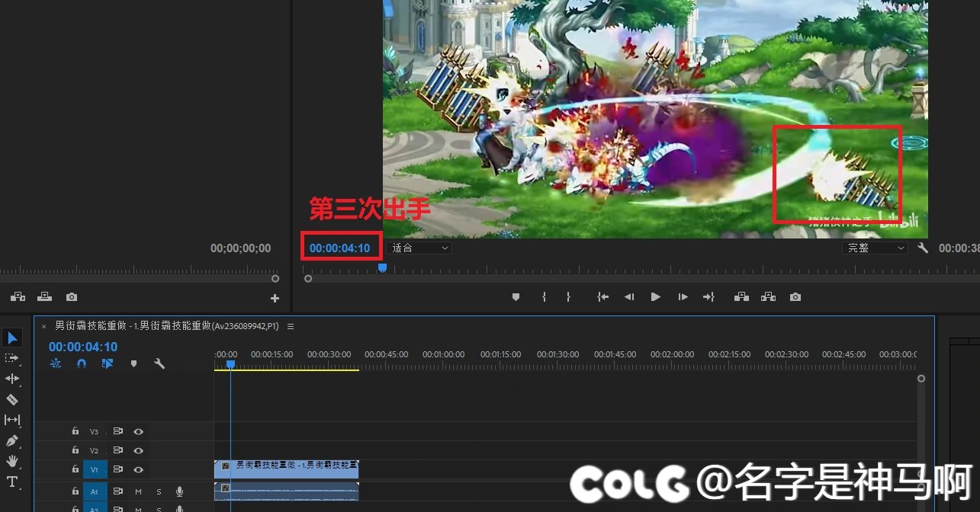Lock the V2 track

click(75, 451)
